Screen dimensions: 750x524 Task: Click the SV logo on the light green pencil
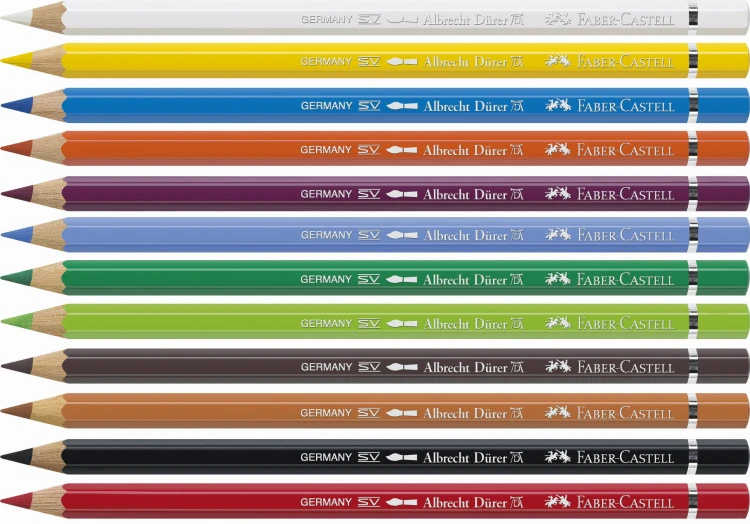coord(369,324)
